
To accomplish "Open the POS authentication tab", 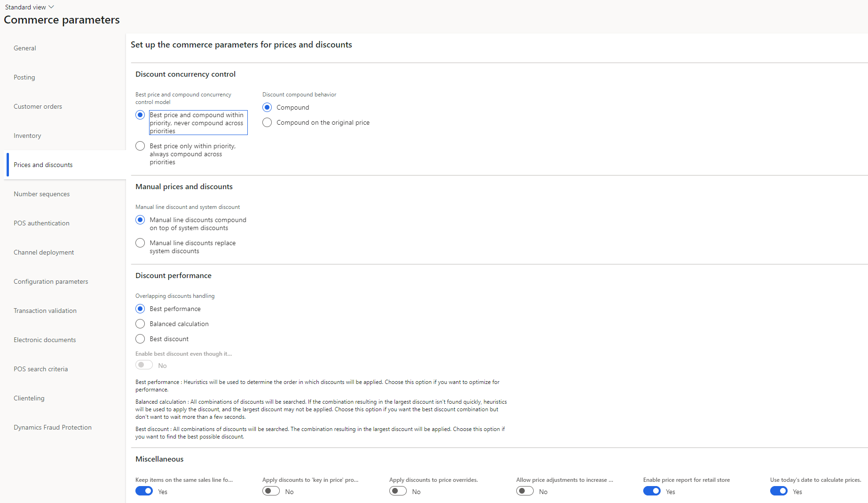I will click(x=41, y=223).
